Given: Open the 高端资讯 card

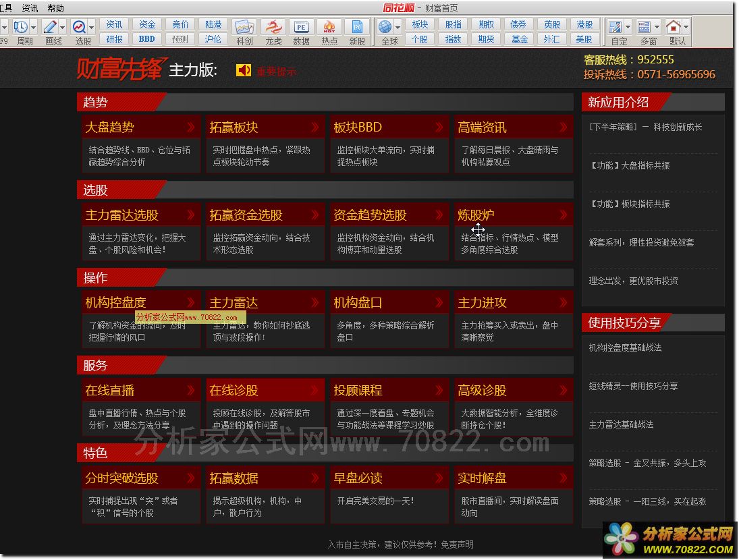Looking at the screenshot, I should click(514, 144).
